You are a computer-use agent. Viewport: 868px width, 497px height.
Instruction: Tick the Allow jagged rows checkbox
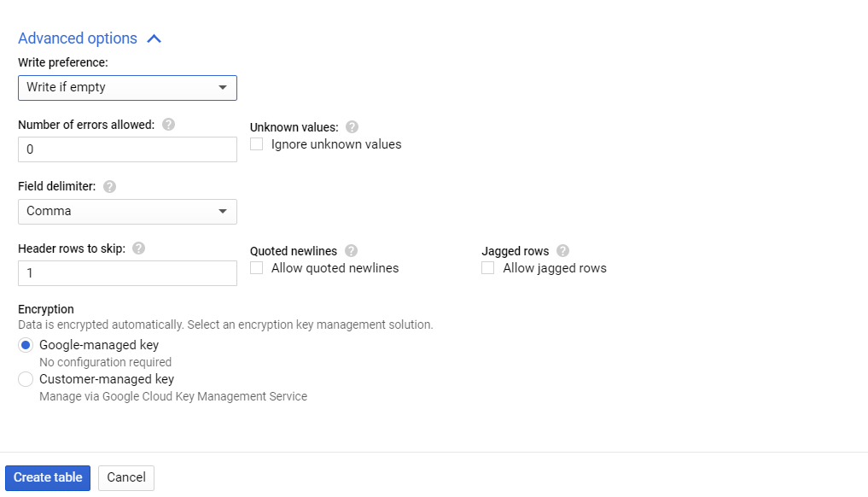[x=487, y=268]
